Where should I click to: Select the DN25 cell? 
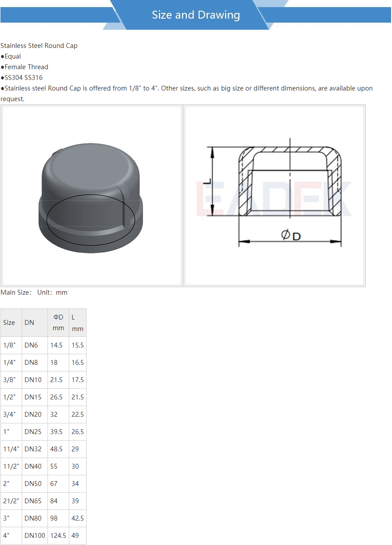tap(35, 432)
